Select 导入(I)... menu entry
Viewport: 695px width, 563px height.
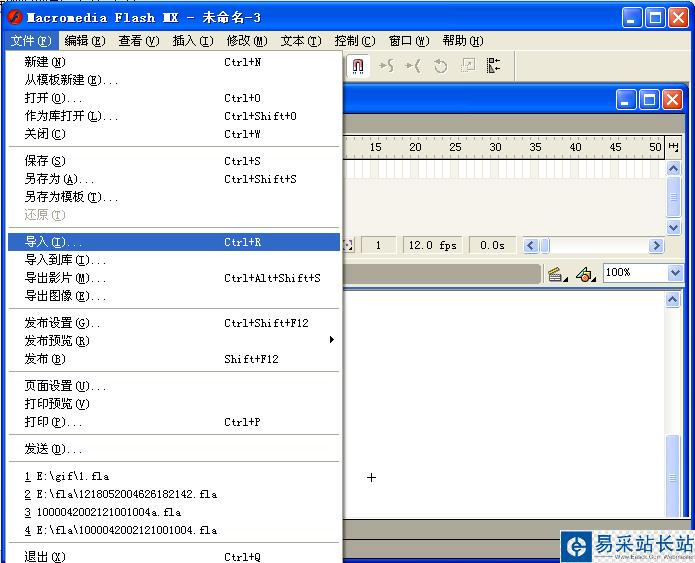tap(174, 242)
